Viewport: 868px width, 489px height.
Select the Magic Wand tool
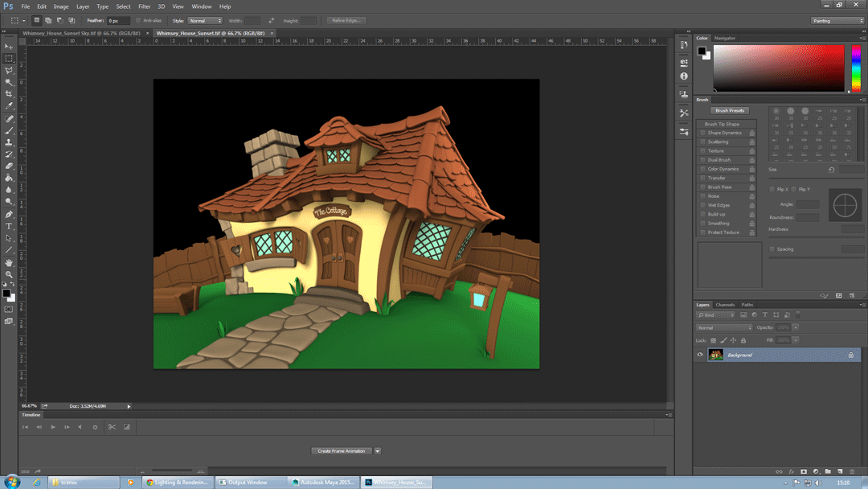coord(9,82)
